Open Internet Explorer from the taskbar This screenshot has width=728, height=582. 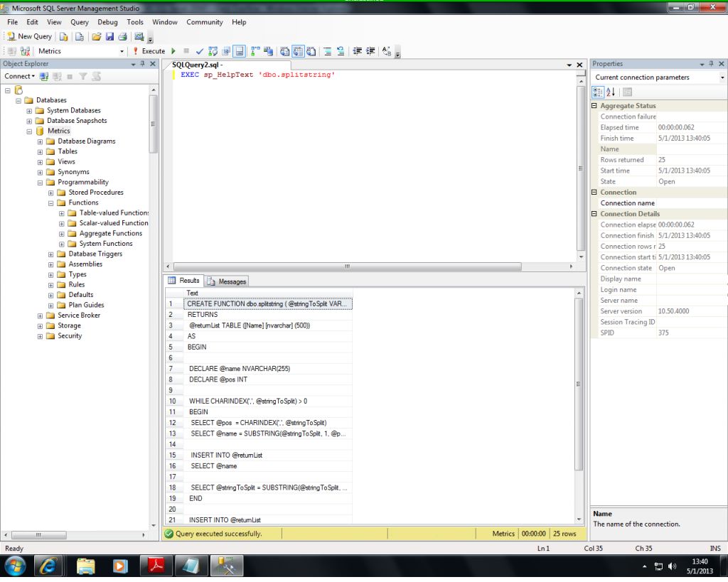tap(48, 566)
